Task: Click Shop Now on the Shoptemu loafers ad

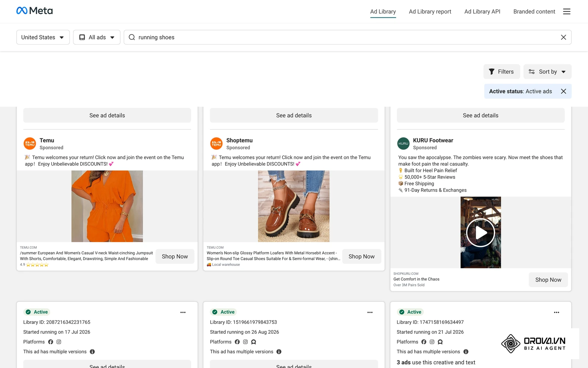Action: [362, 256]
